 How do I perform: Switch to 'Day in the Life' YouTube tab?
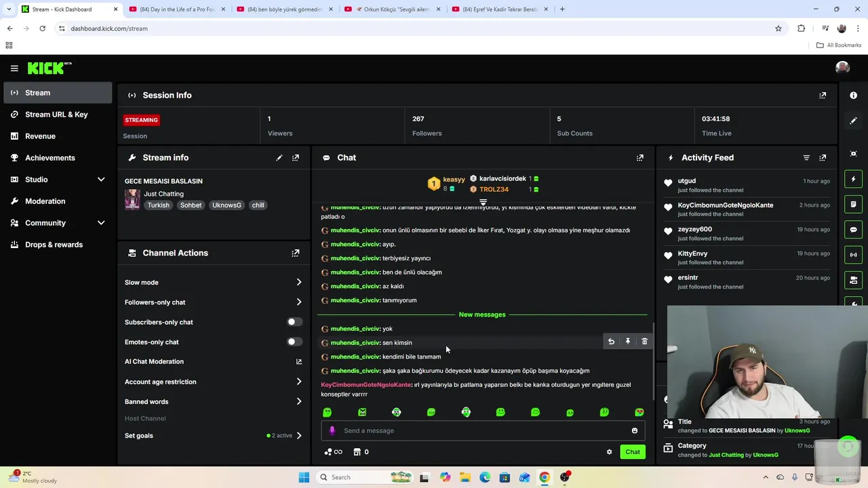176,9
